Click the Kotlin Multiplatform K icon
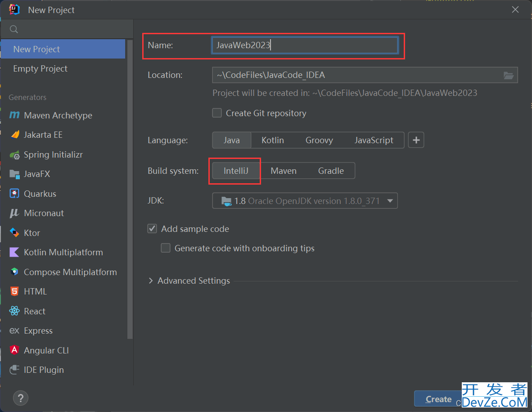The image size is (532, 412). tap(14, 252)
